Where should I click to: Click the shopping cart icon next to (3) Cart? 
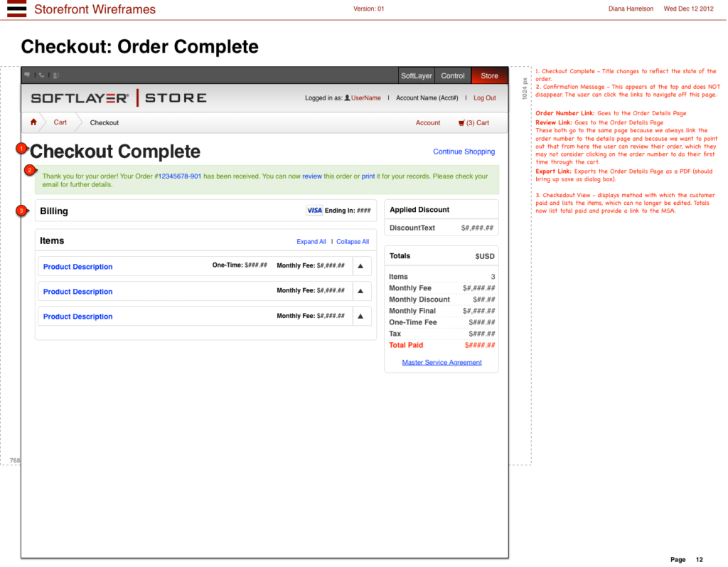pyautogui.click(x=461, y=122)
